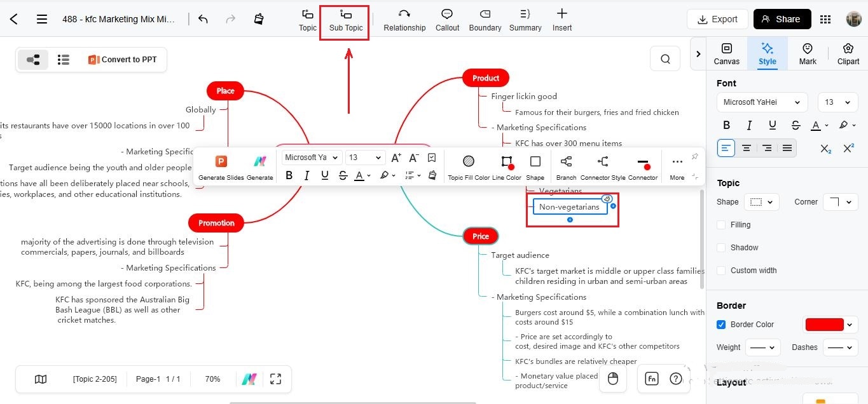Screen dimensions: 868x404
Task: Open the Corner style dropdown
Action: pyautogui.click(x=840, y=202)
